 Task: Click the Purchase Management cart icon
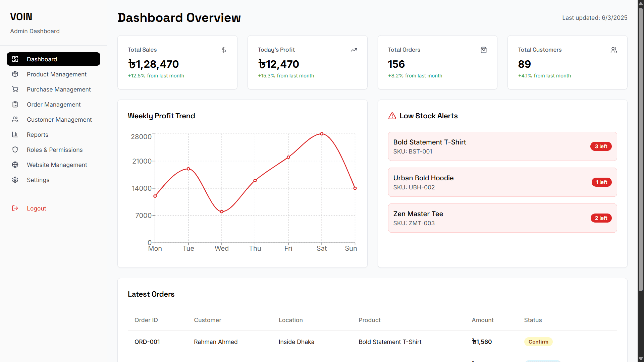tap(15, 89)
